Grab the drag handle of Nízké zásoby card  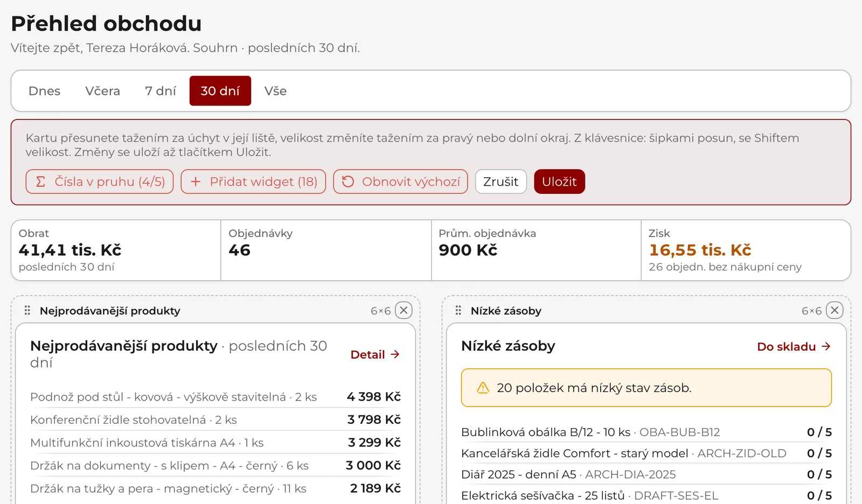point(458,311)
